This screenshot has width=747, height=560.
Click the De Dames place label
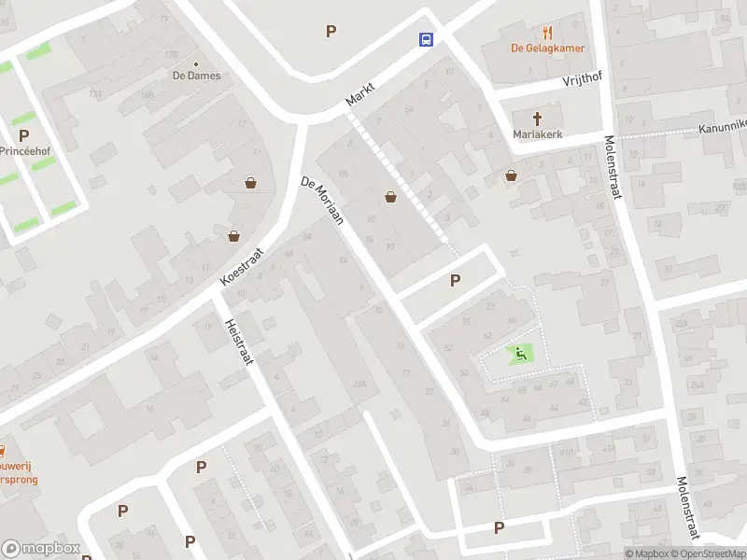pos(196,76)
